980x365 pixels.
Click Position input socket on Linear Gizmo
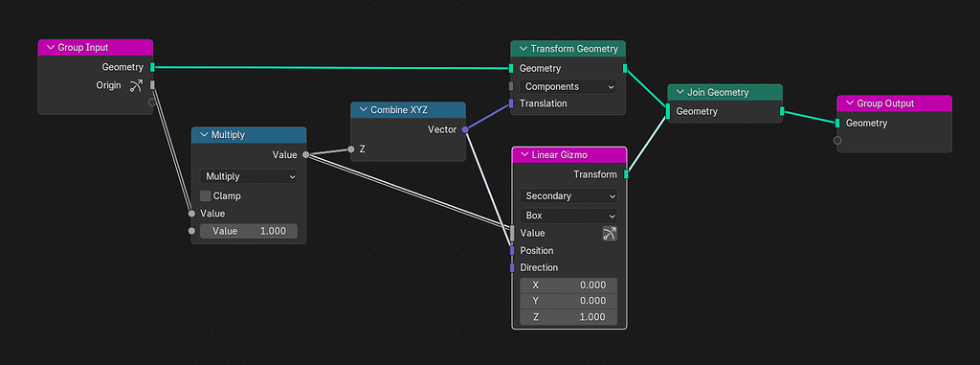513,250
